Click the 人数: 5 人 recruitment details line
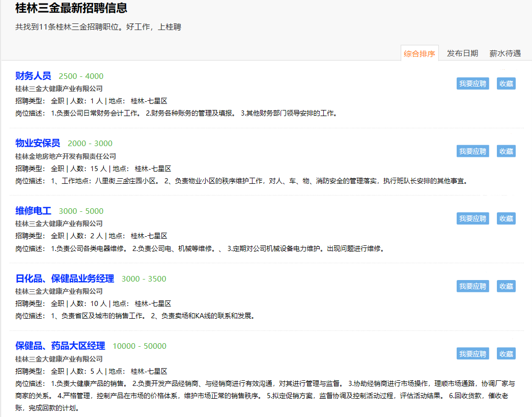This screenshot has width=532, height=417. 91,372
